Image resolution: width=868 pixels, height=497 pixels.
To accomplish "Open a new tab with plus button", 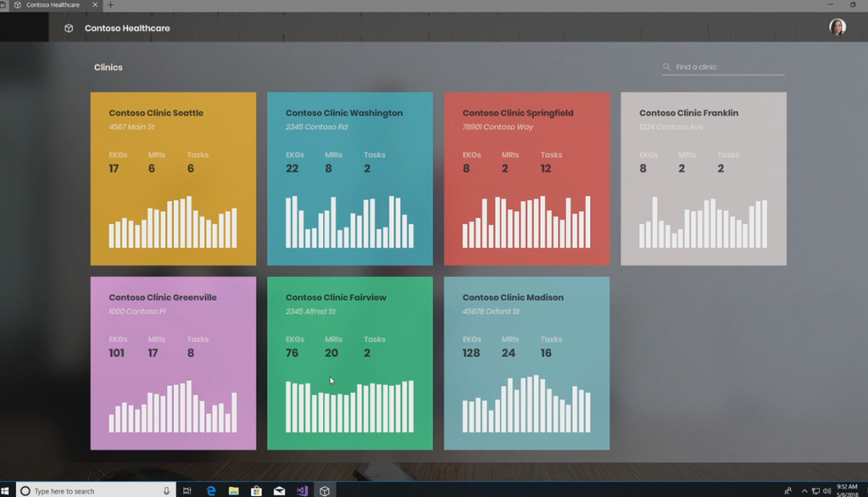I will (110, 5).
